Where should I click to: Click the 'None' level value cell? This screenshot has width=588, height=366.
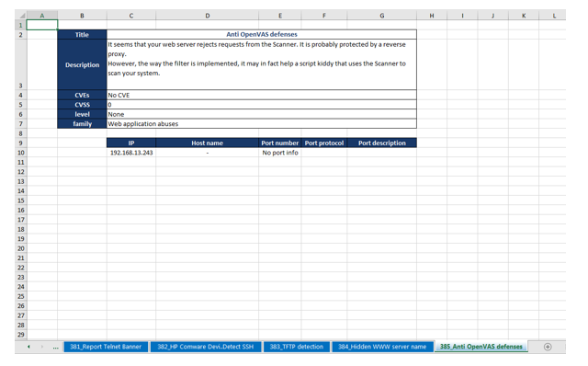tap(261, 114)
